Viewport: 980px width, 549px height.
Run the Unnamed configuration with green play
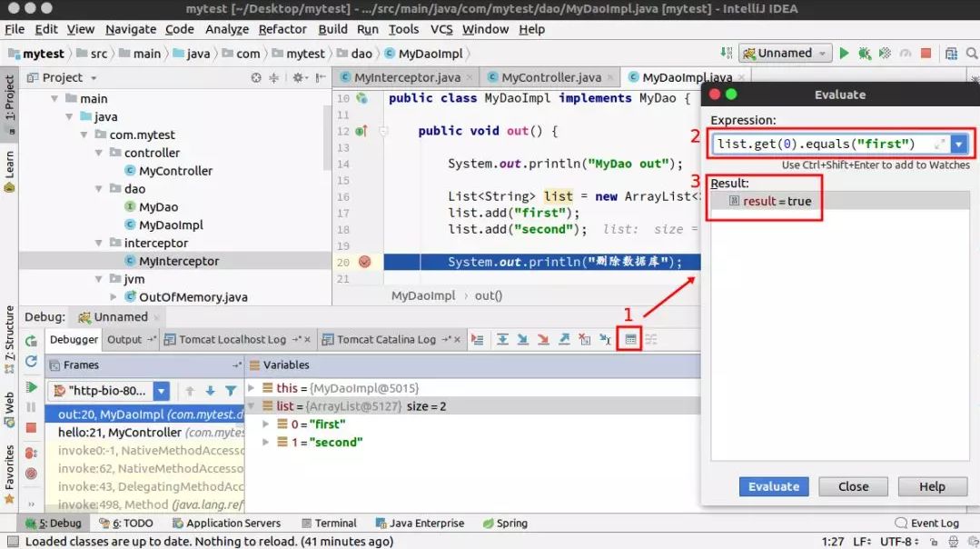pos(844,53)
